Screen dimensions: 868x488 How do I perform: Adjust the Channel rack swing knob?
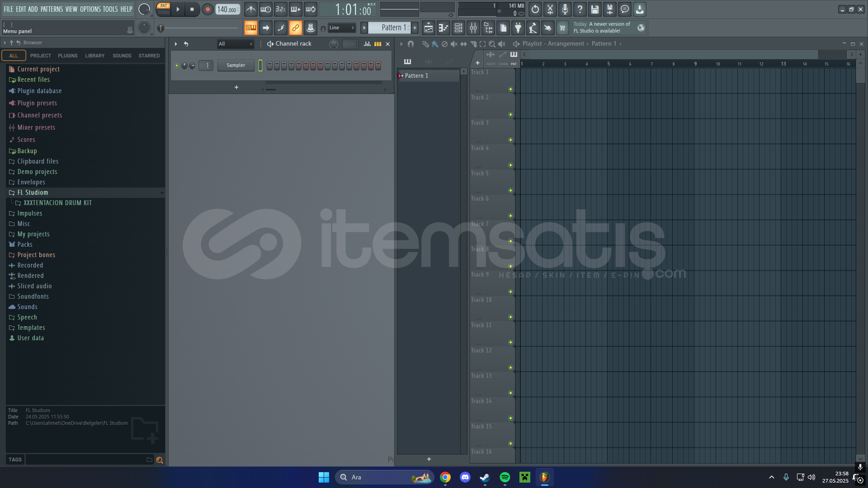point(334,44)
